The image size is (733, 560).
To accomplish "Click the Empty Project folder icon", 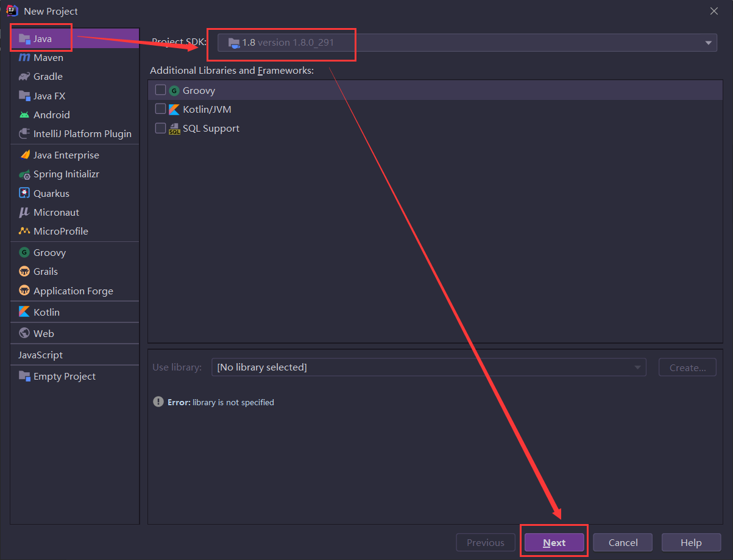I will pyautogui.click(x=24, y=376).
